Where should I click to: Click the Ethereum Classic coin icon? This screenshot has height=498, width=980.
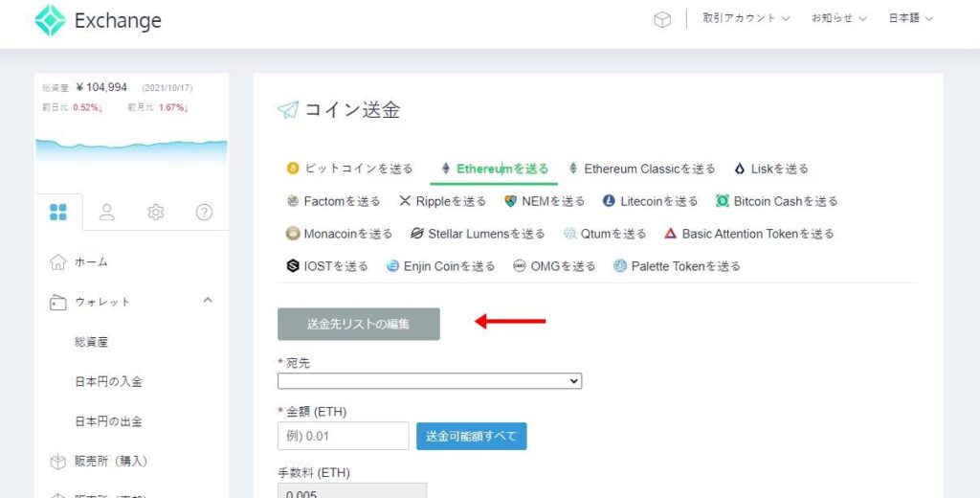click(x=573, y=169)
